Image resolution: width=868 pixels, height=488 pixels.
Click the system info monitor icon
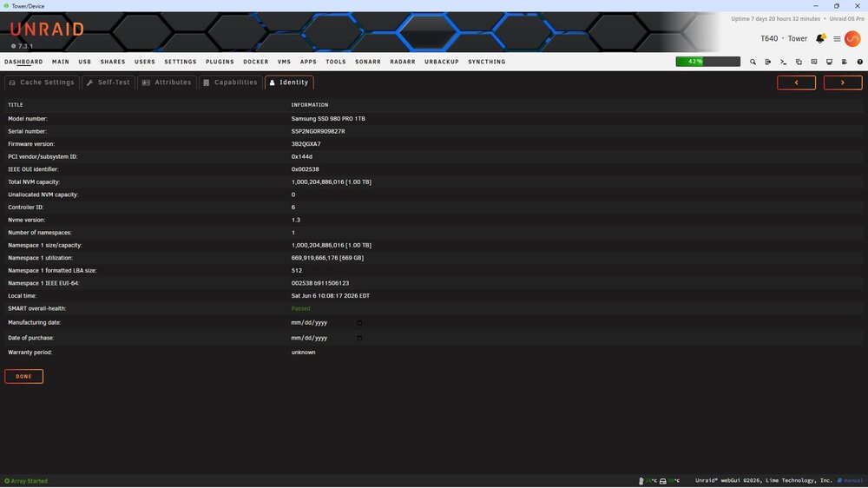829,62
